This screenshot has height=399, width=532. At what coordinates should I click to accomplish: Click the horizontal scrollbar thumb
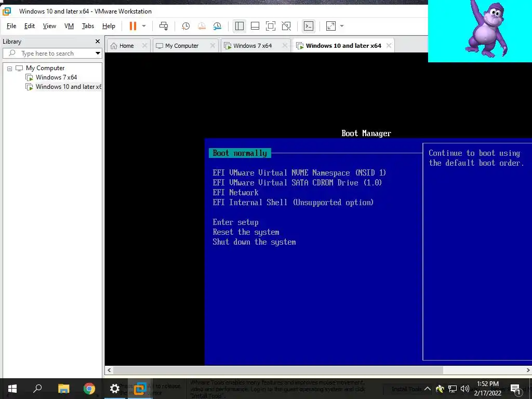pyautogui.click(x=278, y=370)
